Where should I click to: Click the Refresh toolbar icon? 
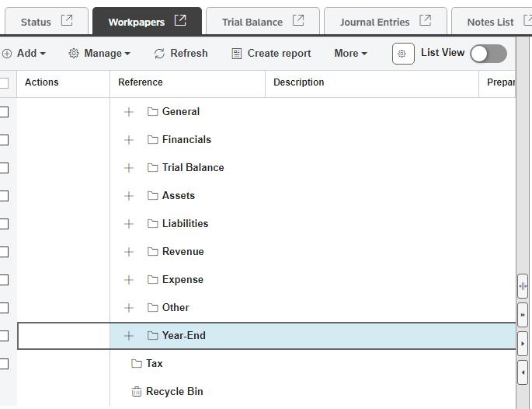point(160,54)
